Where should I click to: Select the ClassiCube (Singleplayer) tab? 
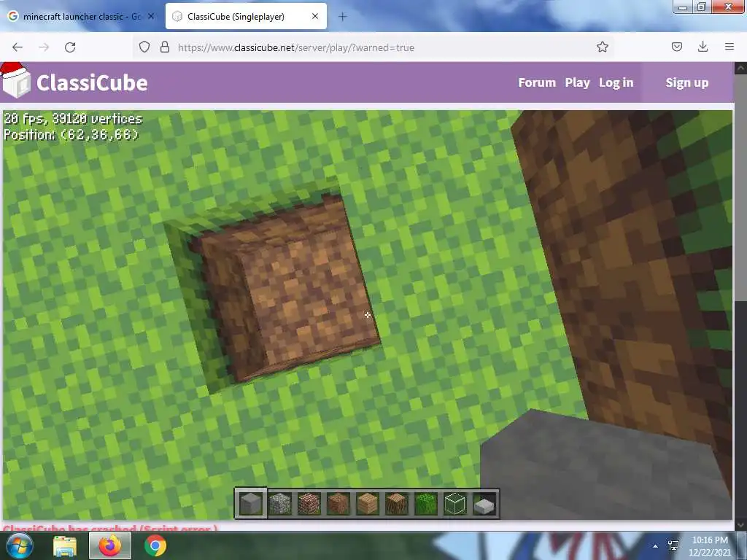(x=246, y=17)
